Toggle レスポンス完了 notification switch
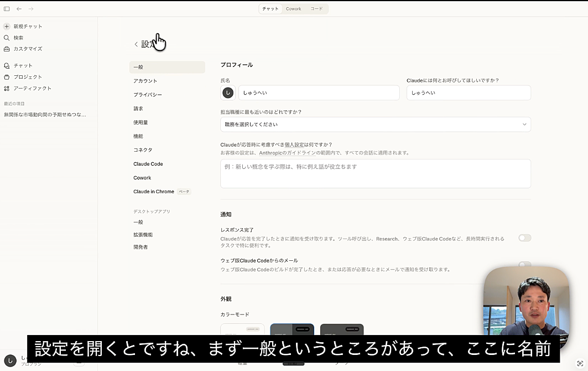The width and height of the screenshot is (588, 371). click(524, 238)
